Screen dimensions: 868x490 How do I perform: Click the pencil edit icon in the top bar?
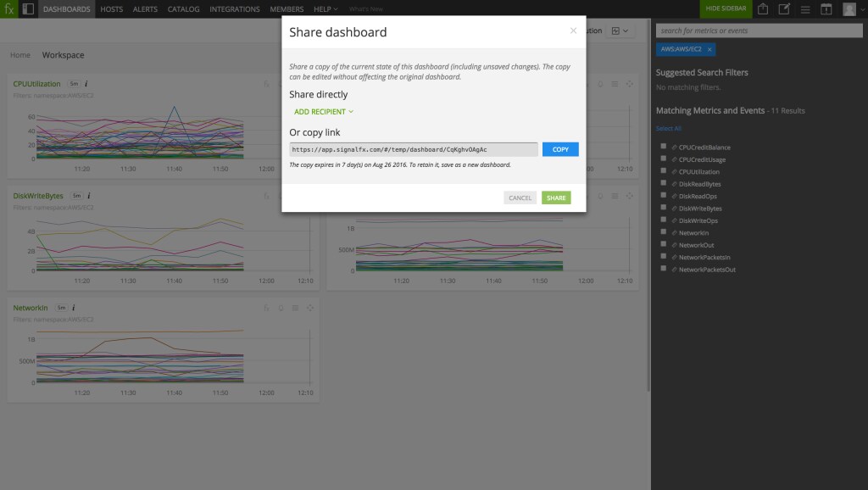pyautogui.click(x=784, y=8)
